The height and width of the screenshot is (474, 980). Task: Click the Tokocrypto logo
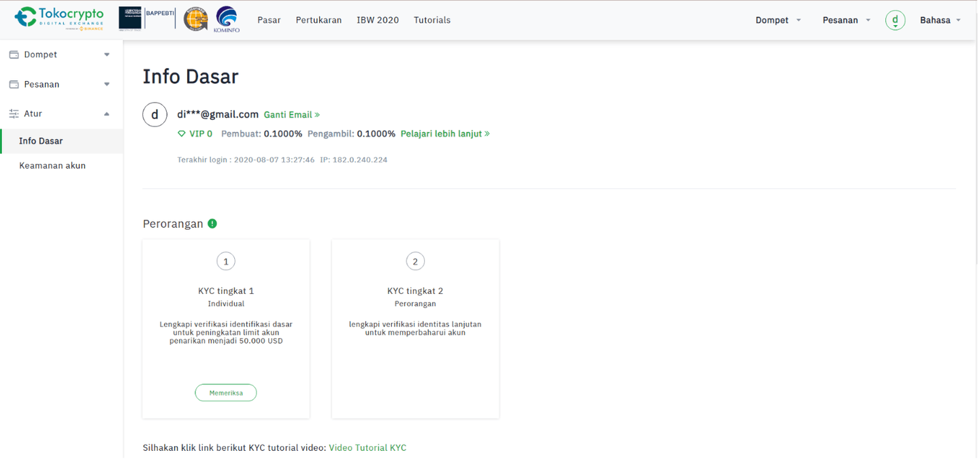(x=60, y=18)
